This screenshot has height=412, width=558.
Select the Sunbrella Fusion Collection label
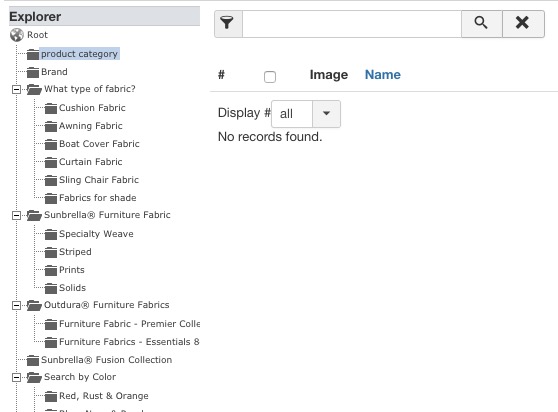tap(106, 360)
